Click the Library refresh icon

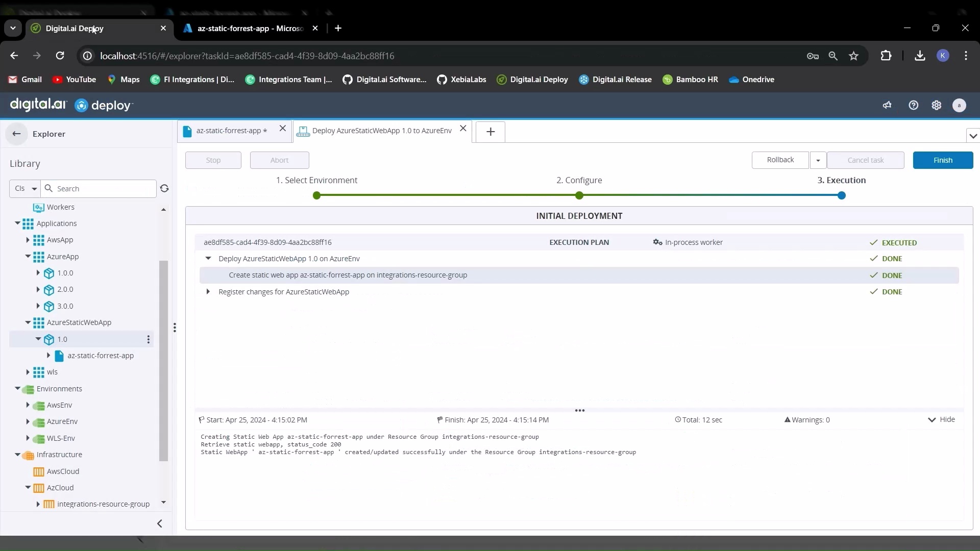coord(164,189)
